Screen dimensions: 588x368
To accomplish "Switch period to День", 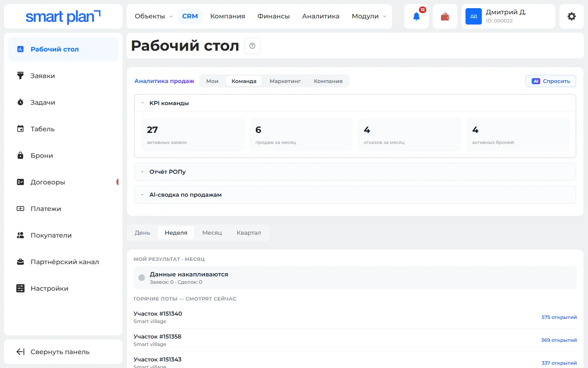I will [x=143, y=233].
